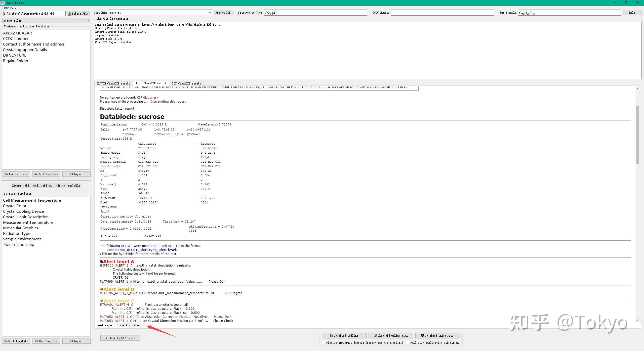Run Checkcif Online PDF
This screenshot has width=644, height=351.
pyautogui.click(x=437, y=336)
